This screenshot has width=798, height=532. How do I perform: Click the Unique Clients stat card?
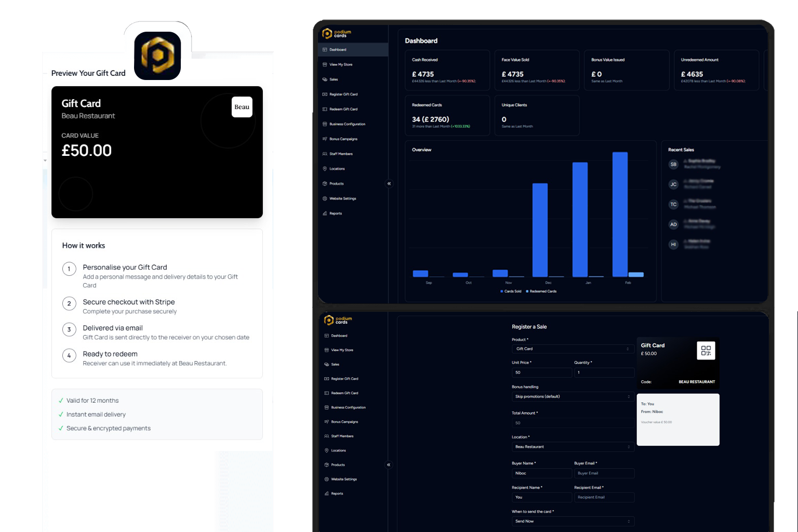537,115
